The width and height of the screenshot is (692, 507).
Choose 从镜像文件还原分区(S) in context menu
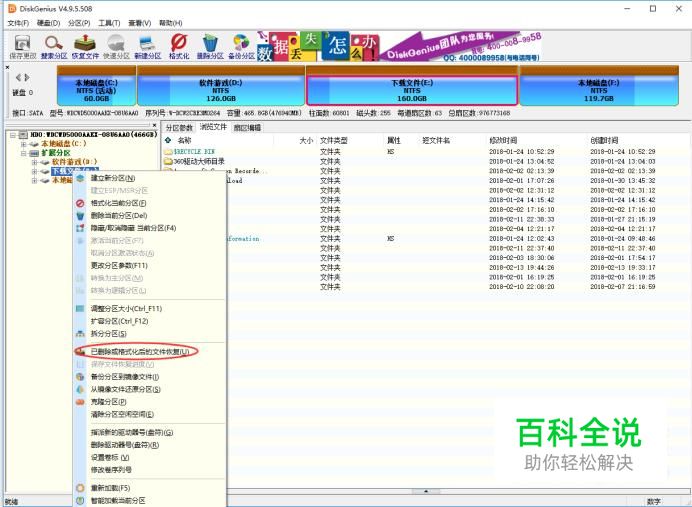click(x=125, y=390)
